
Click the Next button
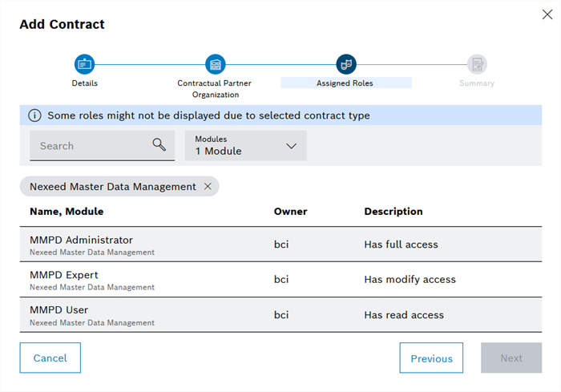click(x=511, y=358)
